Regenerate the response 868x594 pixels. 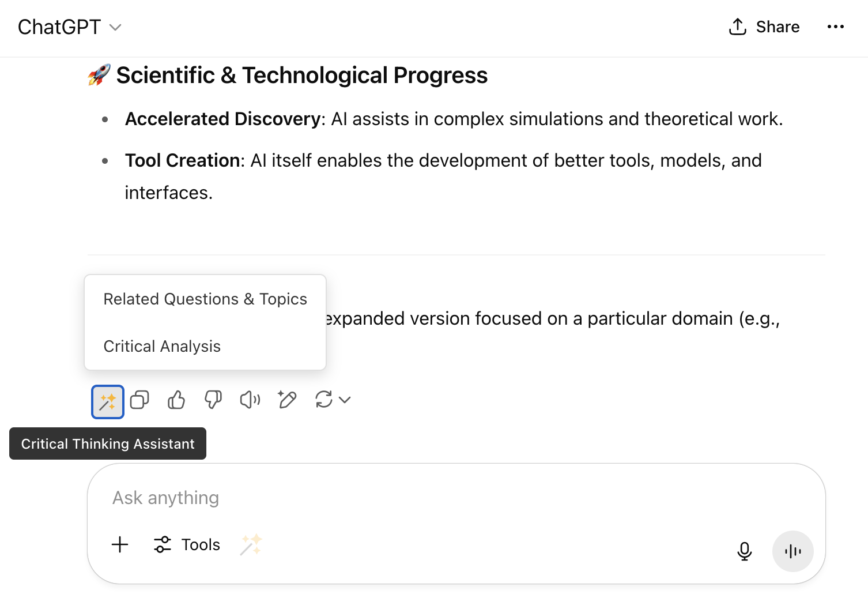324,400
